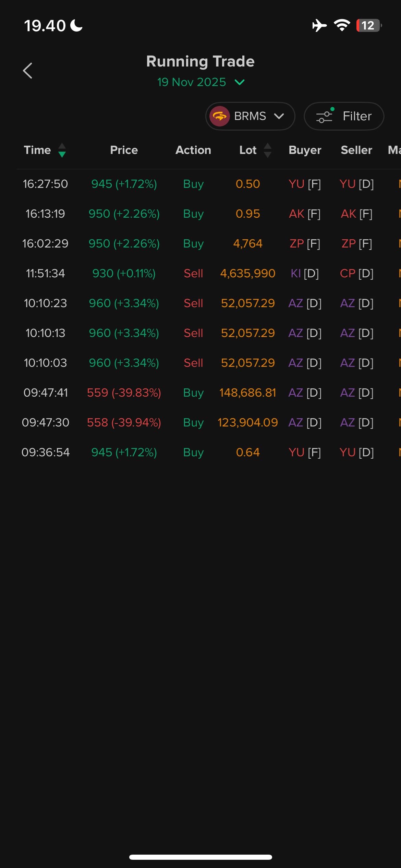401x868 pixels.
Task: Tap the BRMS stock logo icon
Action: coord(220,116)
